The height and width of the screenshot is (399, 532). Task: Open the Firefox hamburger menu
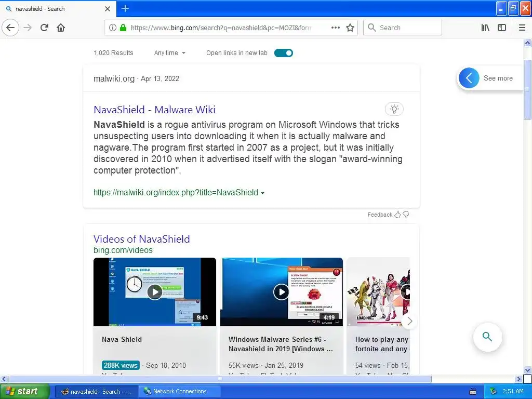(x=522, y=28)
